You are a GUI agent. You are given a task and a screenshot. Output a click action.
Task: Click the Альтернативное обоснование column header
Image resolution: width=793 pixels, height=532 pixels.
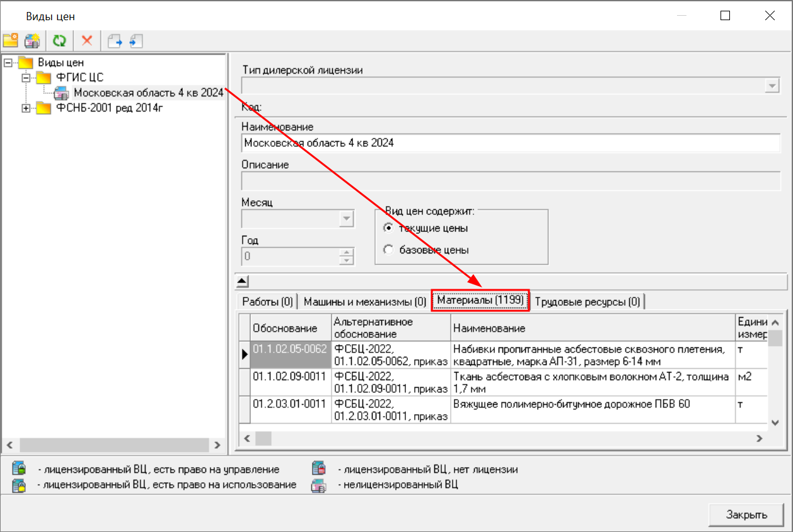point(391,328)
